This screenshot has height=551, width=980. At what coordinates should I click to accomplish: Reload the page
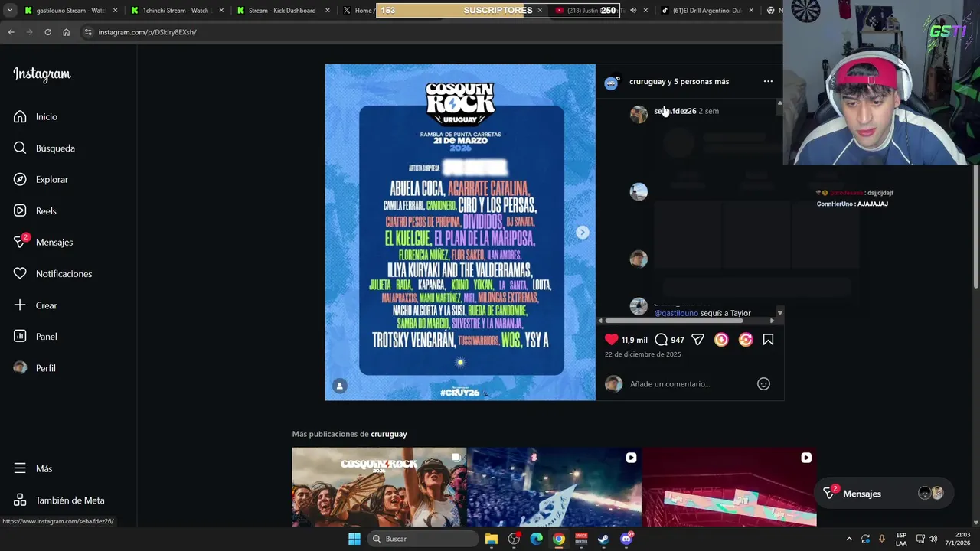[x=47, y=32]
